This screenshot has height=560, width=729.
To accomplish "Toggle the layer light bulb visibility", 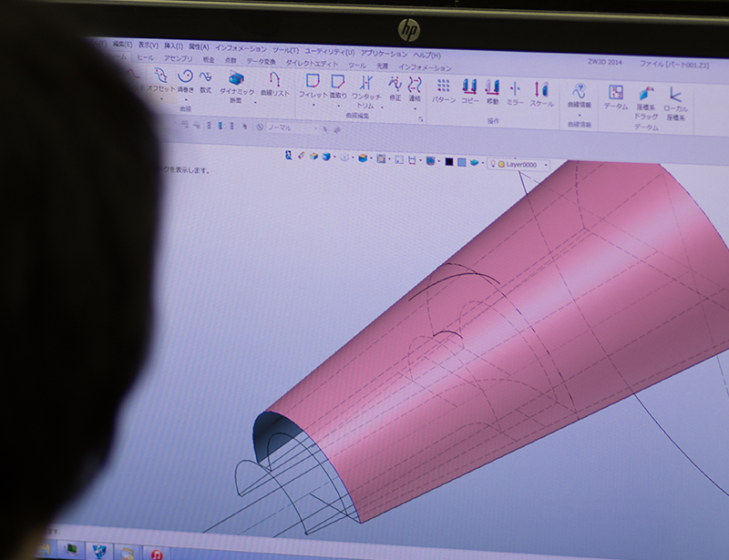I will pos(493,164).
